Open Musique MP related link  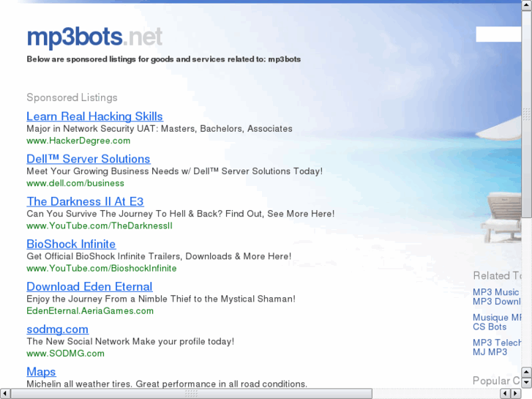point(497,318)
